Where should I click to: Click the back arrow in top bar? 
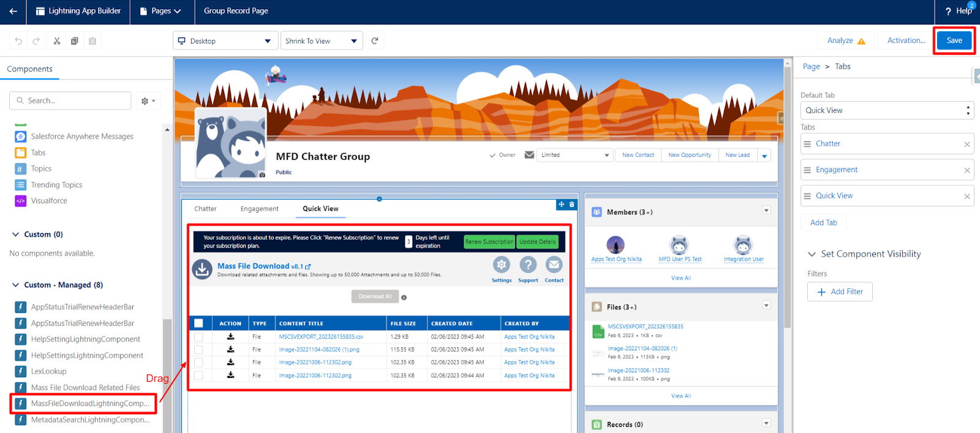[x=13, y=11]
